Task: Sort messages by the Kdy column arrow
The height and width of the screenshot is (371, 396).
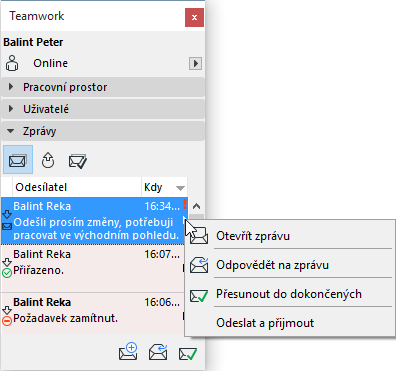Action: 180,188
